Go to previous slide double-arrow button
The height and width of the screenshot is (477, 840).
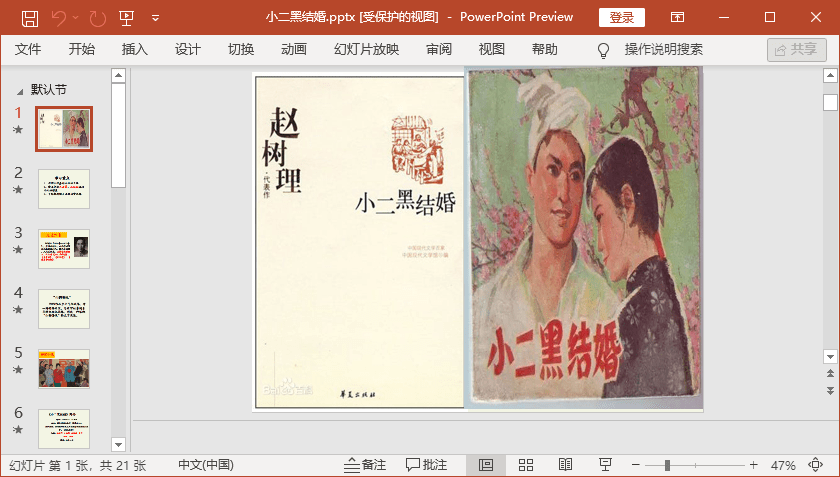coord(830,374)
